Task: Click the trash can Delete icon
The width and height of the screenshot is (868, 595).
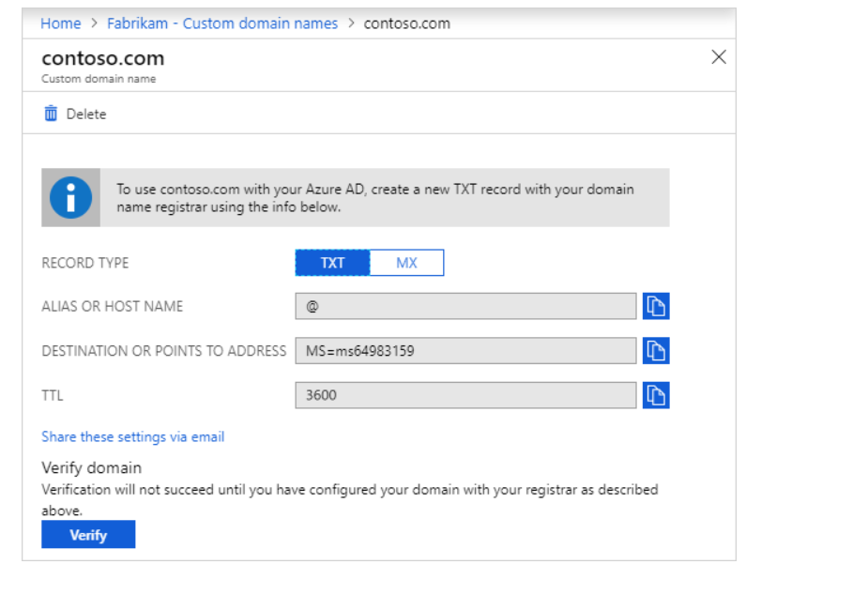Action: (51, 114)
